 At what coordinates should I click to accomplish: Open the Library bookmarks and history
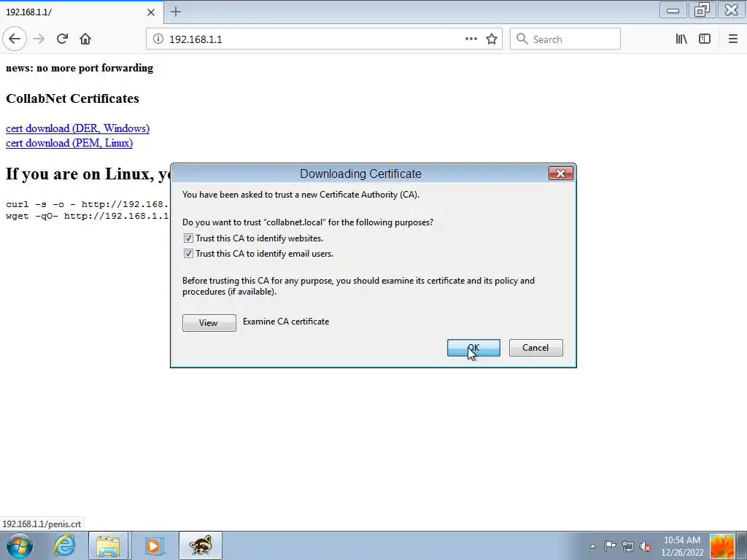681,39
